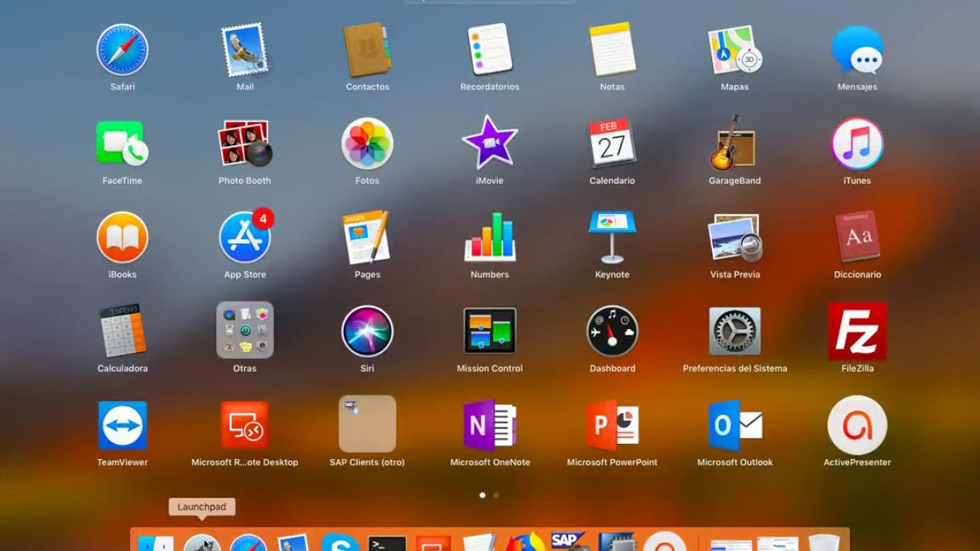This screenshot has width=980, height=551.
Task: Open Mission Control
Action: click(x=490, y=331)
